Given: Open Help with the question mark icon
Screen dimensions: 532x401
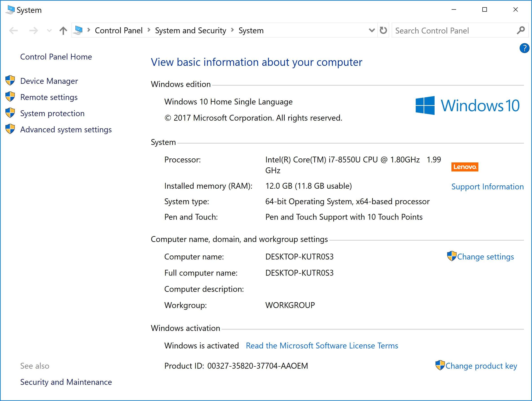Looking at the screenshot, I should pyautogui.click(x=524, y=48).
